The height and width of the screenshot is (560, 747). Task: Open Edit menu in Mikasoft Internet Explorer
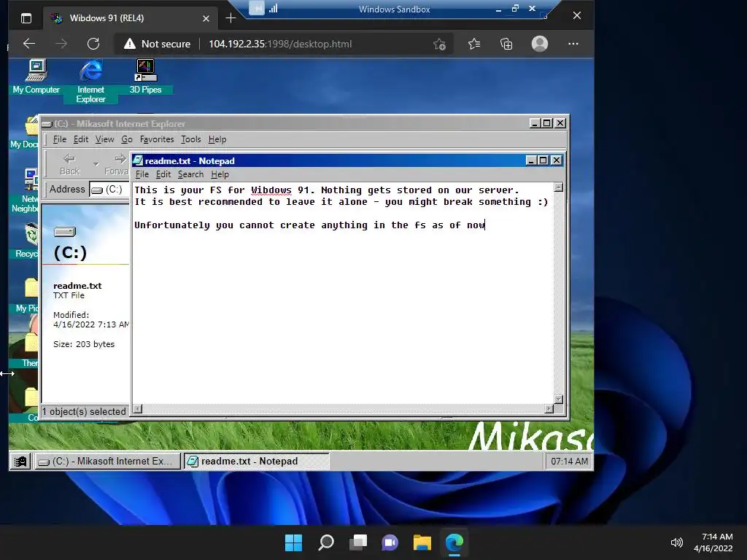[80, 139]
